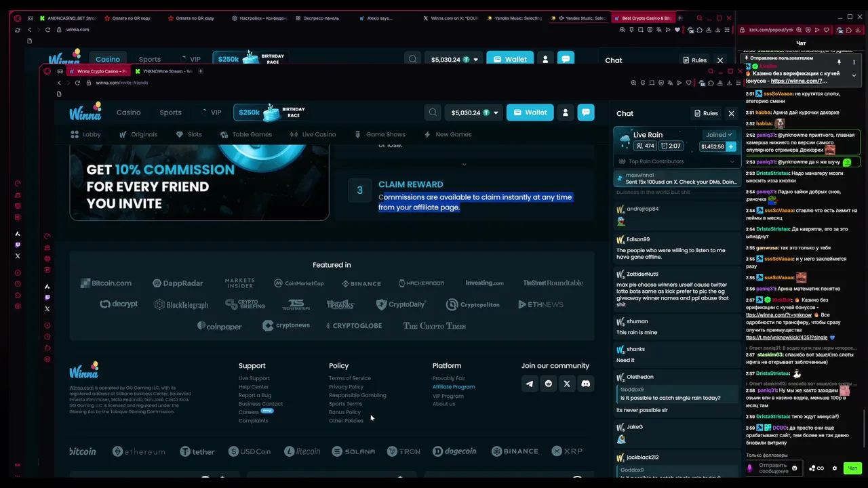Click the plus button beside the $1,452.56 rain amount
This screenshot has height=488, width=868.
(x=731, y=146)
